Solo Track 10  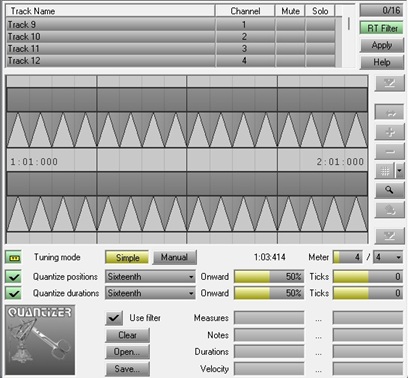point(320,37)
